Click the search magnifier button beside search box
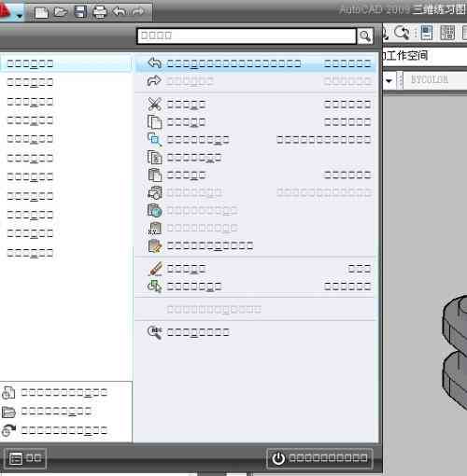Screen dimensions: 467x476 point(365,36)
